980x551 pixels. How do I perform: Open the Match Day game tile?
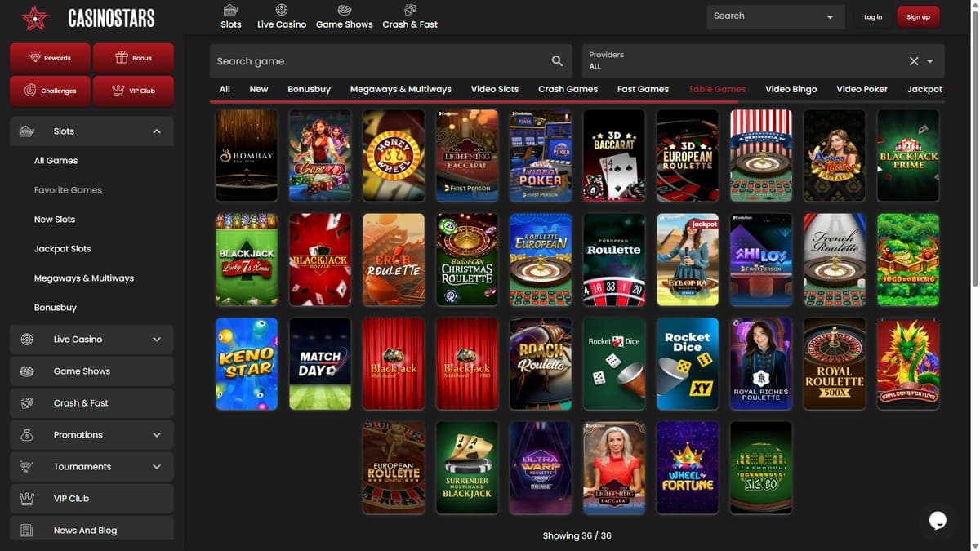[320, 363]
